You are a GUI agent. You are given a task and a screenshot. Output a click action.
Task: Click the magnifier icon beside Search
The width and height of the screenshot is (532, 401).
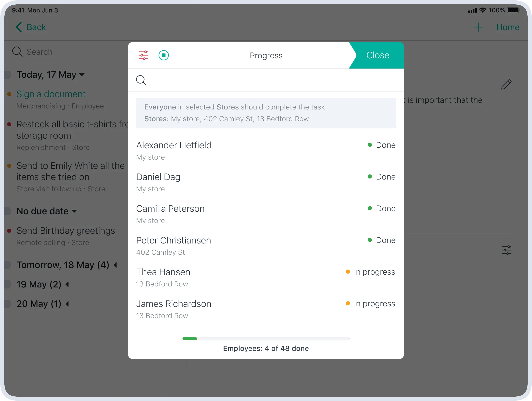pyautogui.click(x=17, y=52)
